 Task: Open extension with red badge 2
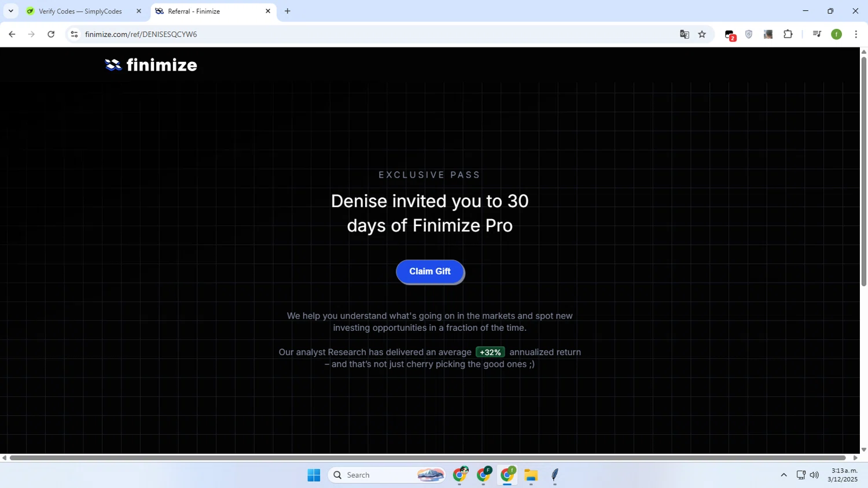pos(730,35)
